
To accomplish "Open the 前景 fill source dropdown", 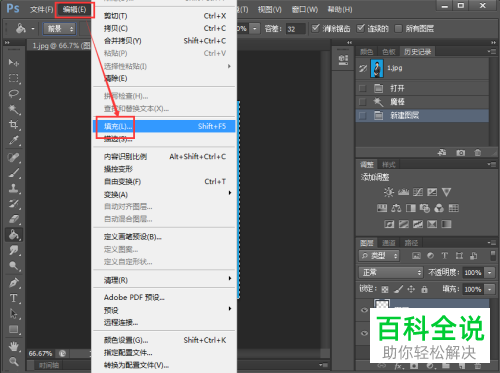I will pos(60,29).
